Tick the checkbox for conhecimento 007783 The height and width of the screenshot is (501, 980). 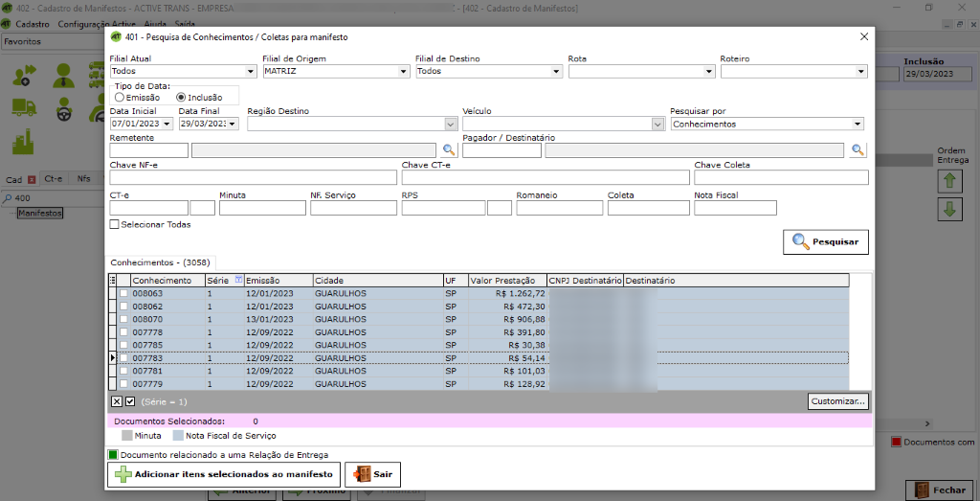123,357
